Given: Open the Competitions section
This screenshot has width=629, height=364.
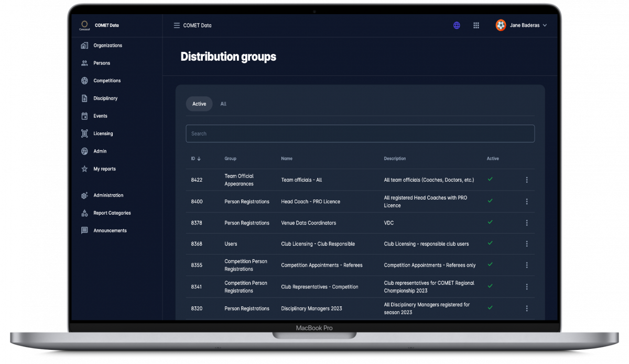Looking at the screenshot, I should (x=84, y=81).
